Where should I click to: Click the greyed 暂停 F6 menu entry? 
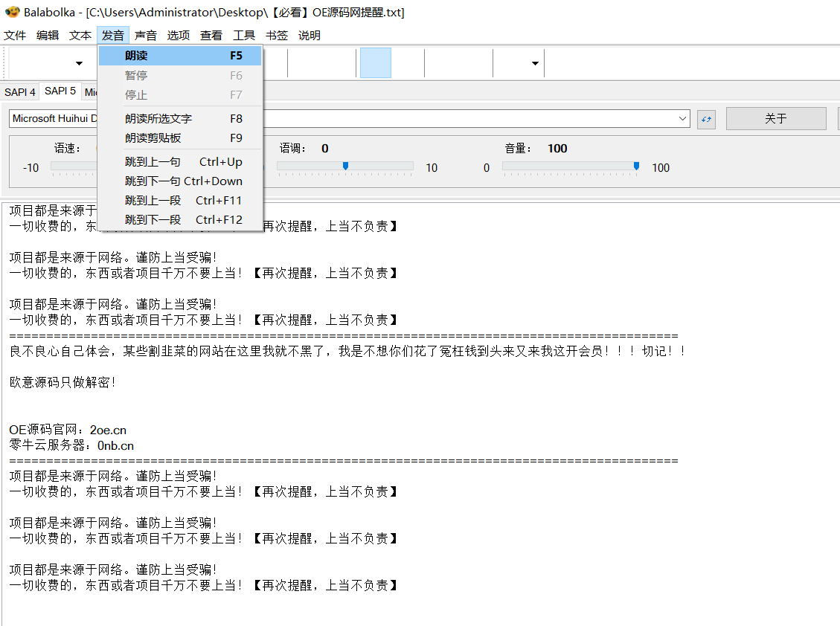180,76
